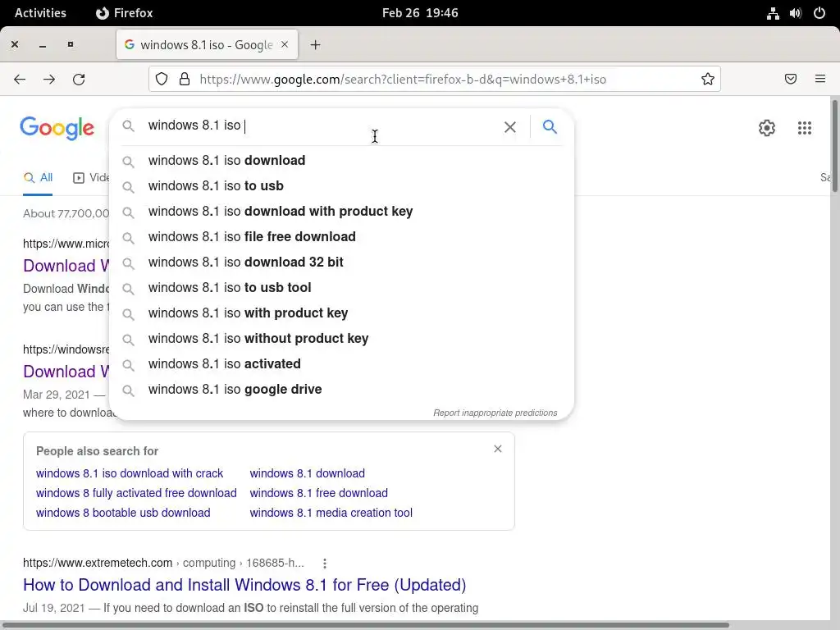Click the padlock site security icon

185,80
